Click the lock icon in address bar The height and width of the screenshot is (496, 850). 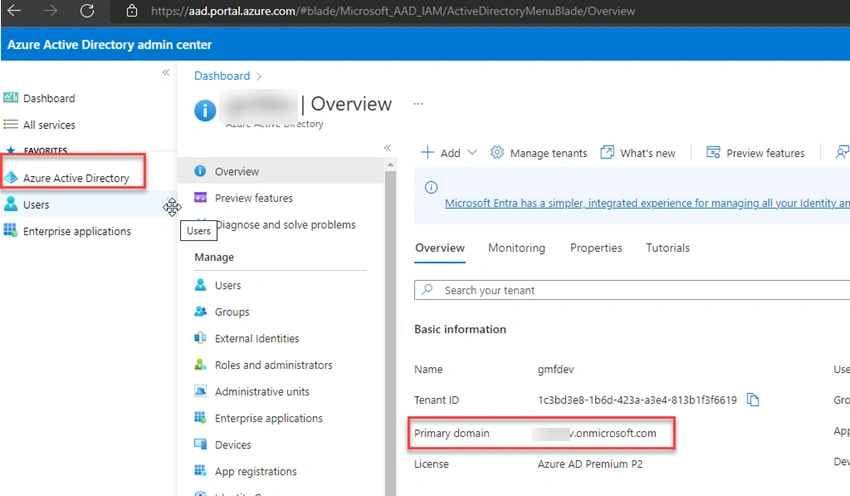tap(132, 11)
